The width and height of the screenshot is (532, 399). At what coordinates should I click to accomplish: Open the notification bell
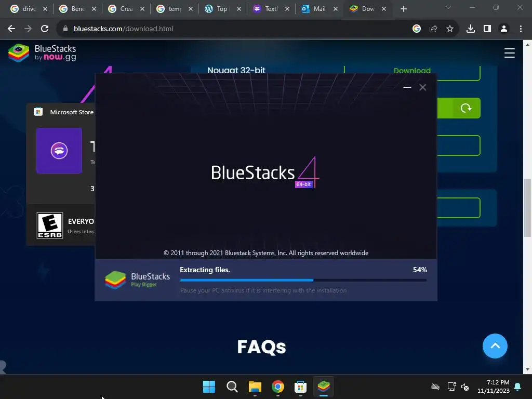click(x=518, y=387)
